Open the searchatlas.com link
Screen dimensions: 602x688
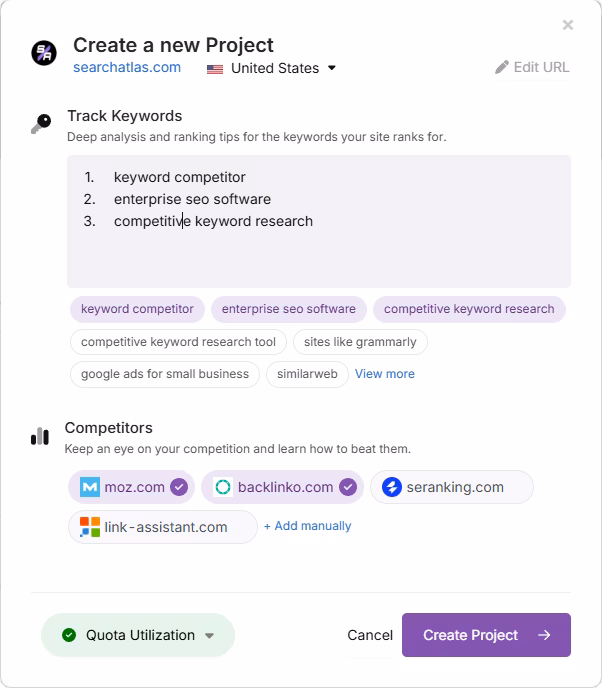point(127,68)
